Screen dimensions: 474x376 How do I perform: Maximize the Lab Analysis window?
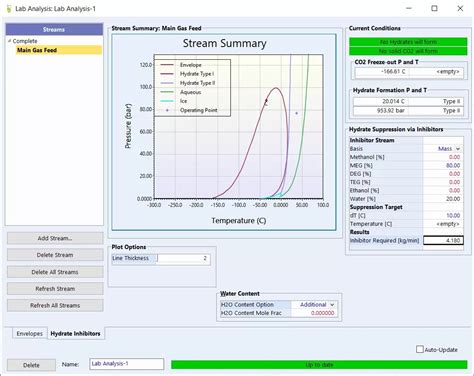tap(434, 8)
